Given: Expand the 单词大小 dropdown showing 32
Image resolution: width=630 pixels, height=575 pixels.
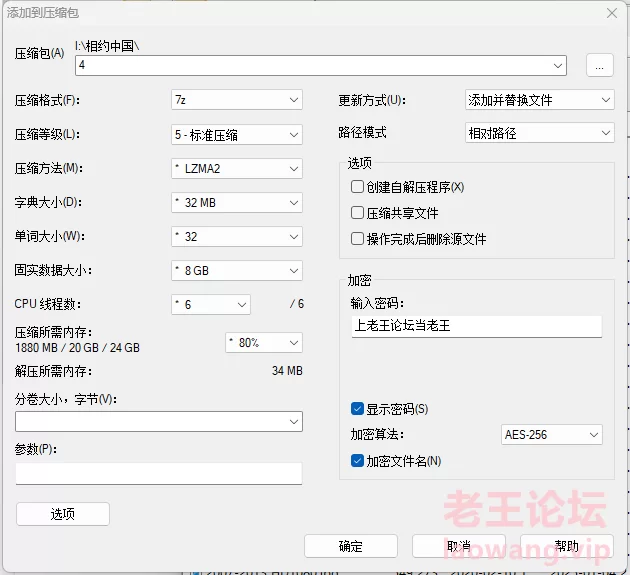Looking at the screenshot, I should 237,237.
